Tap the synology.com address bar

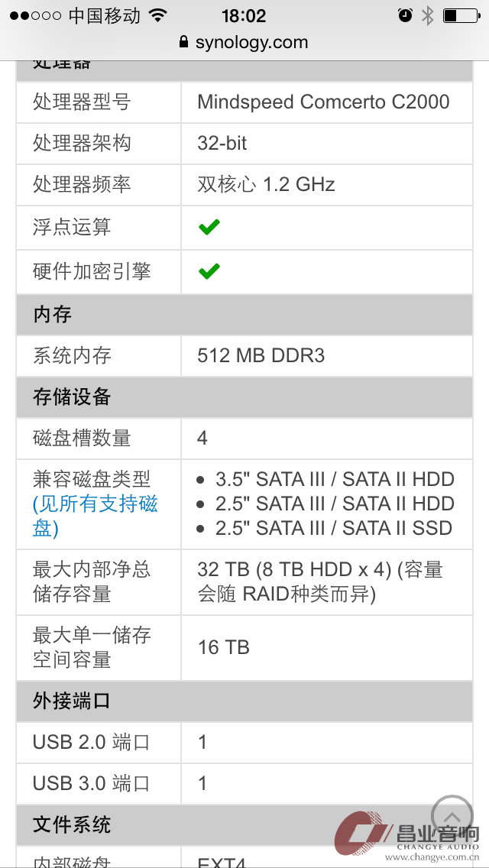coord(244,42)
